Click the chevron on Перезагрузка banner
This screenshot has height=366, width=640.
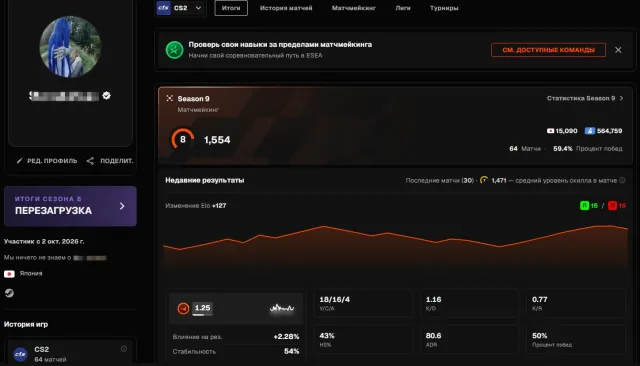coord(122,206)
